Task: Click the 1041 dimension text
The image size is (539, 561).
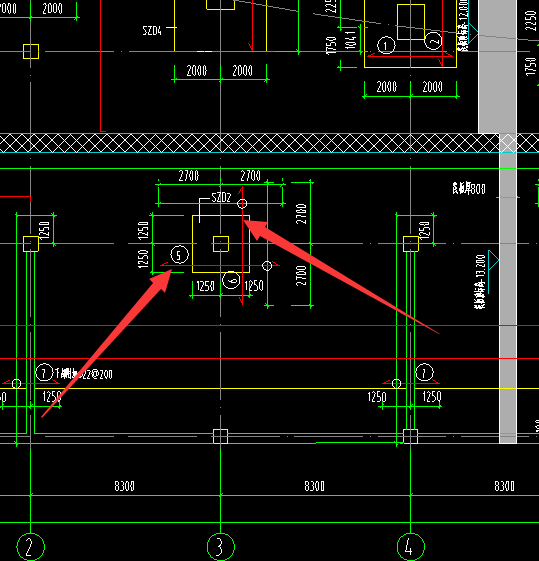Action: click(x=351, y=39)
